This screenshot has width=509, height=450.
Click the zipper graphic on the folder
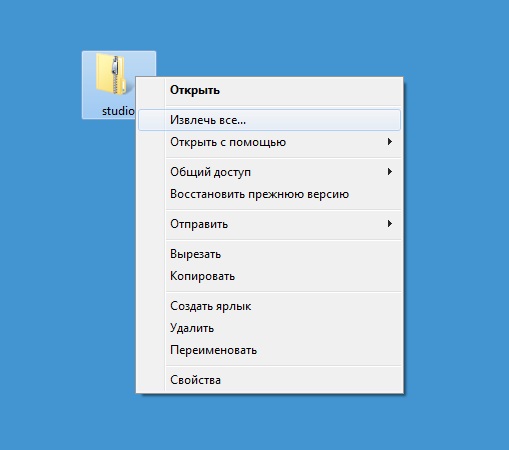pyautogui.click(x=115, y=75)
